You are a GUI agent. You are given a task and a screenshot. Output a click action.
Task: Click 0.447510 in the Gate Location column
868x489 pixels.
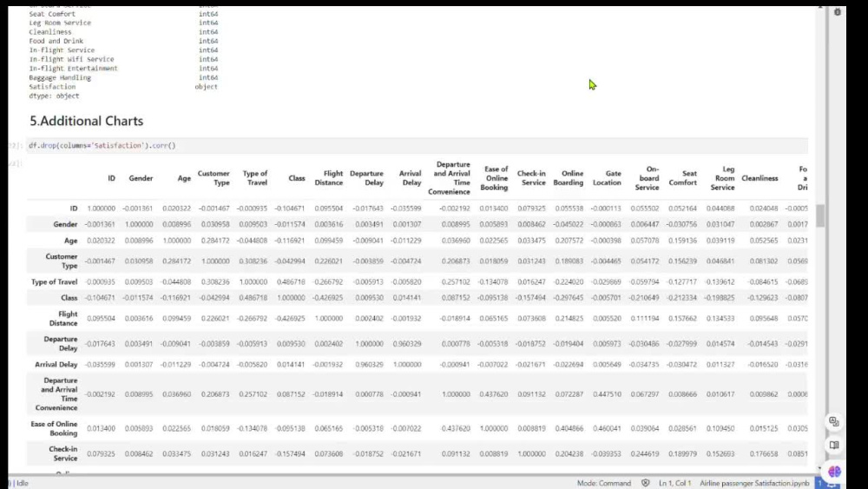pyautogui.click(x=607, y=394)
